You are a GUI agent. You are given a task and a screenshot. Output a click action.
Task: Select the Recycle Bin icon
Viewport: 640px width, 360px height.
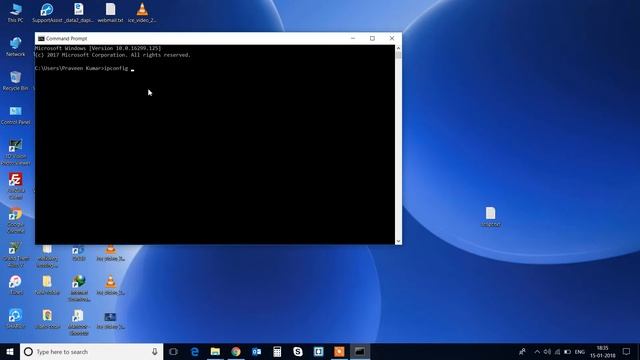click(x=16, y=80)
